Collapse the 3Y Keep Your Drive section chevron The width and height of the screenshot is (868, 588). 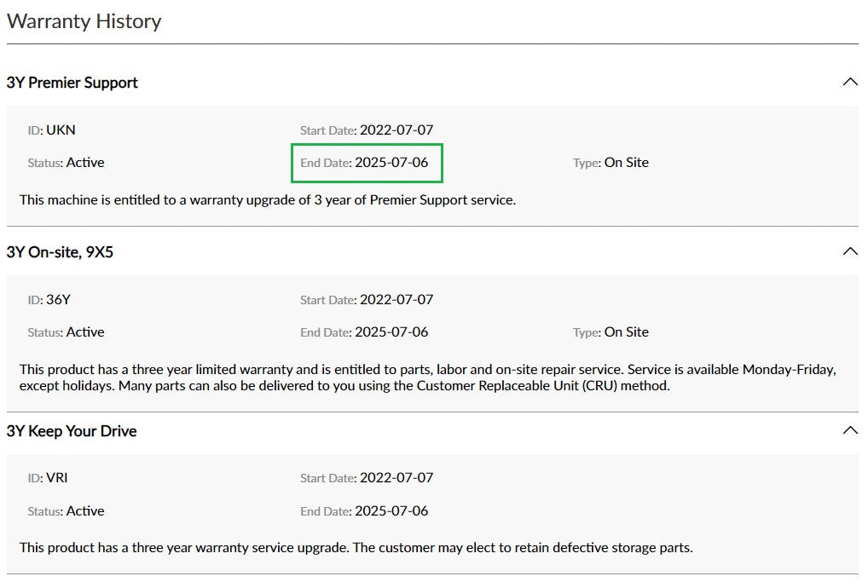[x=850, y=430]
